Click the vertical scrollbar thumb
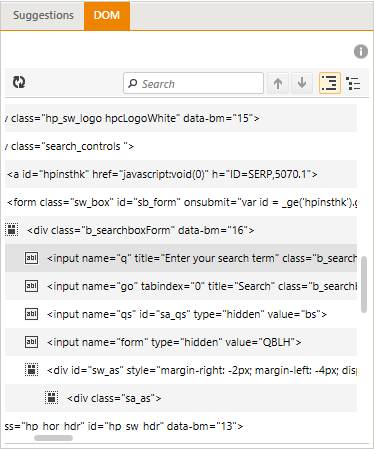374x449 pixels. click(x=364, y=284)
